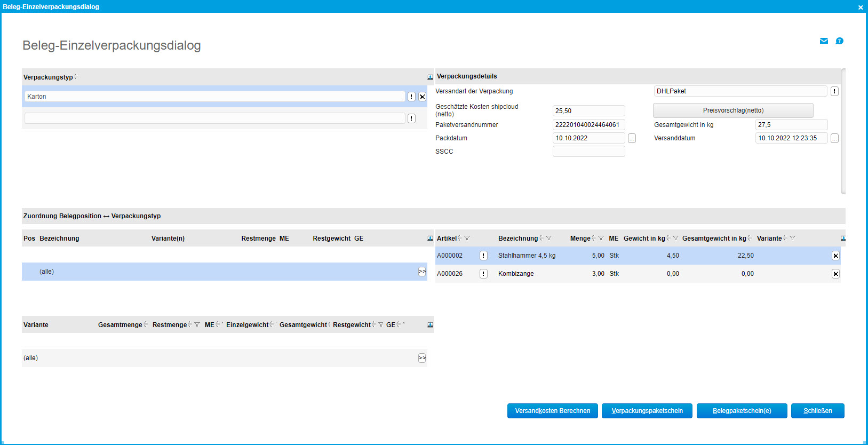Open the help question mark icon
This screenshot has height=445, width=868.
coord(839,41)
